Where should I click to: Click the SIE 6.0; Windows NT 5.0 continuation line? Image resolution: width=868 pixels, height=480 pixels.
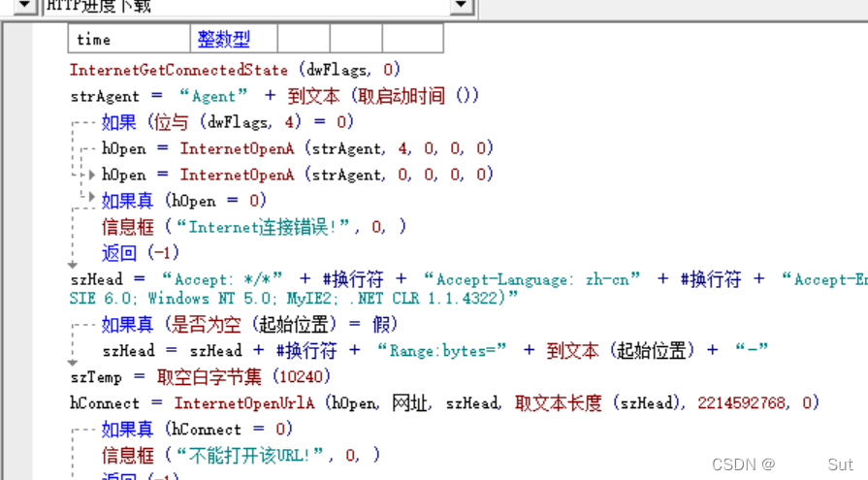[294, 299]
